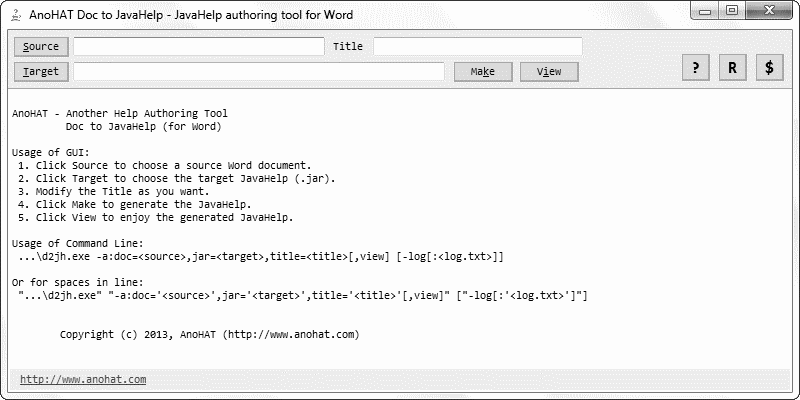Click the 'Or for spaces in line:' text

pos(78,283)
